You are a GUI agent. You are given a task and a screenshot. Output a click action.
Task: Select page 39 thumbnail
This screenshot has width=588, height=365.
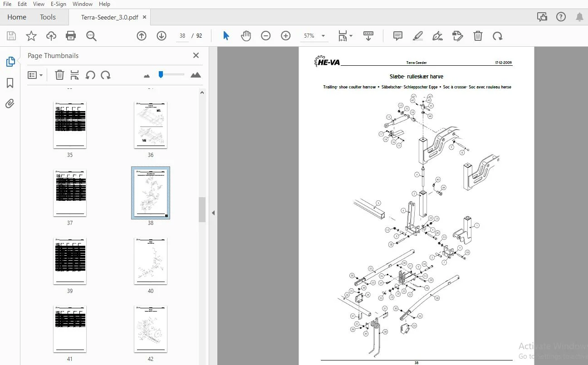(x=70, y=261)
